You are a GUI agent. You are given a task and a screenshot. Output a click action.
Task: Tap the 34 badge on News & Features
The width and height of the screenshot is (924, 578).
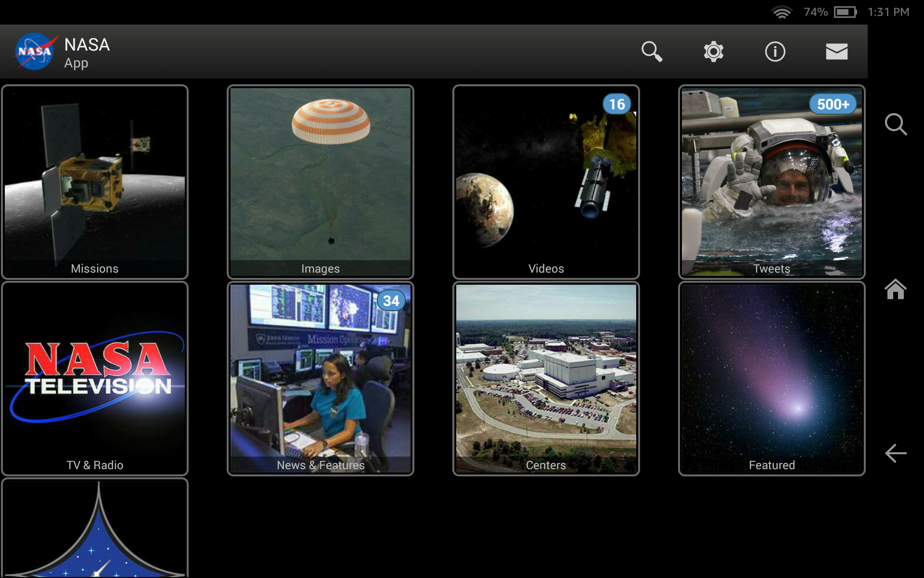tap(391, 300)
